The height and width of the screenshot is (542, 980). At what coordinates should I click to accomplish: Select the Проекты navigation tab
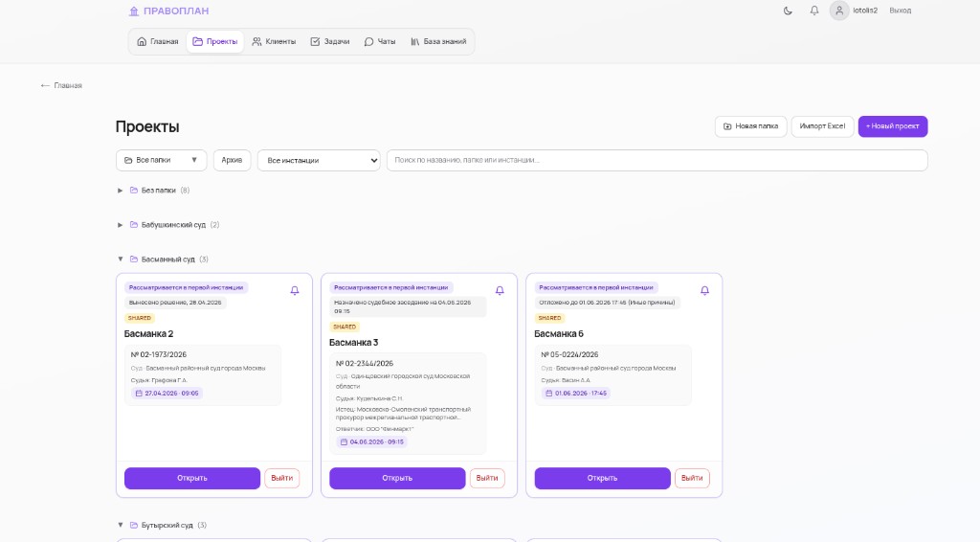215,41
